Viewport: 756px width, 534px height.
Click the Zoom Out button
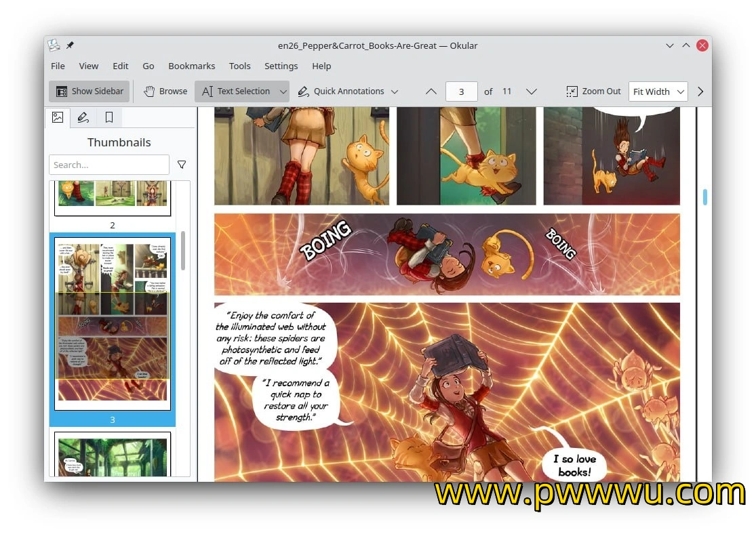coord(593,91)
